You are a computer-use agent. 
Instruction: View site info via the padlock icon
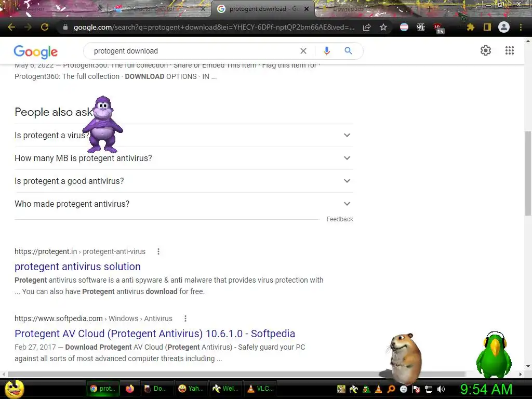[x=65, y=27]
